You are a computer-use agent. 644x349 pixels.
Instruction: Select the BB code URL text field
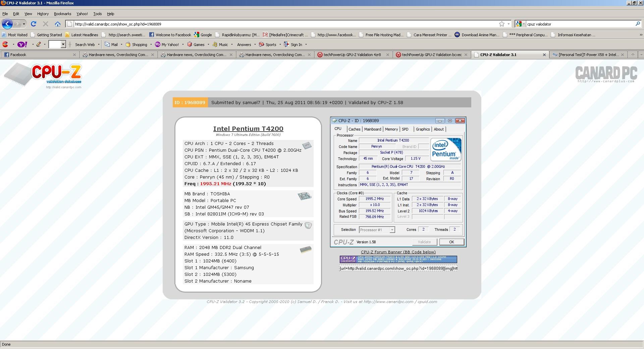coord(398,268)
